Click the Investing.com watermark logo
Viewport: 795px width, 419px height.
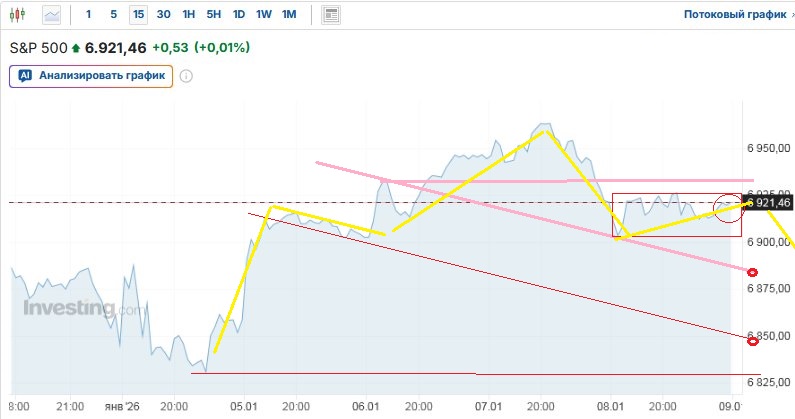tap(82, 309)
